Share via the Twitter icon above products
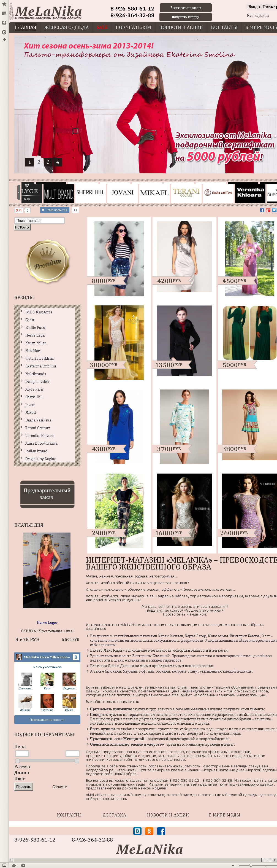 [x=274, y=210]
